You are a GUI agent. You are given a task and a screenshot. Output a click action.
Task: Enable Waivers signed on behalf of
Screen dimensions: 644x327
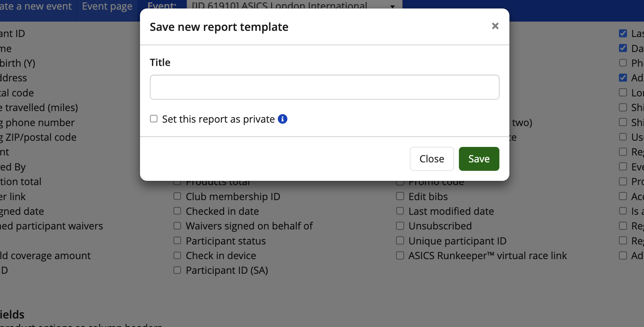pyautogui.click(x=177, y=226)
